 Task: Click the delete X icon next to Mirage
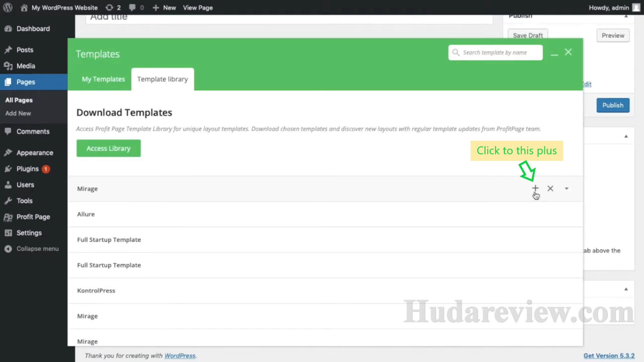(x=551, y=188)
